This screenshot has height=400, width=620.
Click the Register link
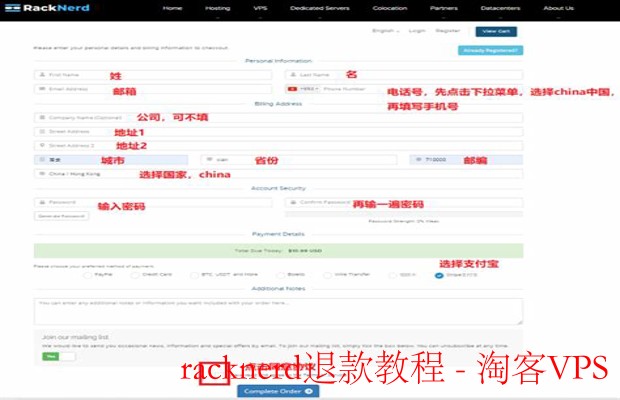448,31
